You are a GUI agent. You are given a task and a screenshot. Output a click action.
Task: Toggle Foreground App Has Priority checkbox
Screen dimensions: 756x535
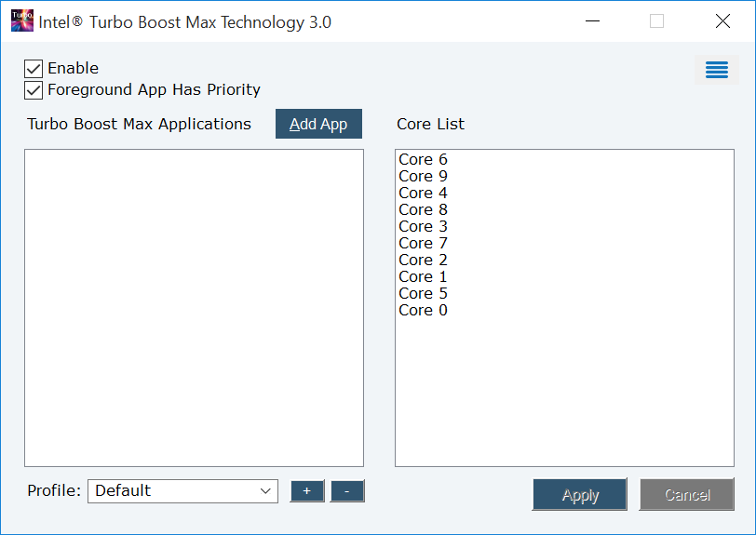tap(34, 90)
